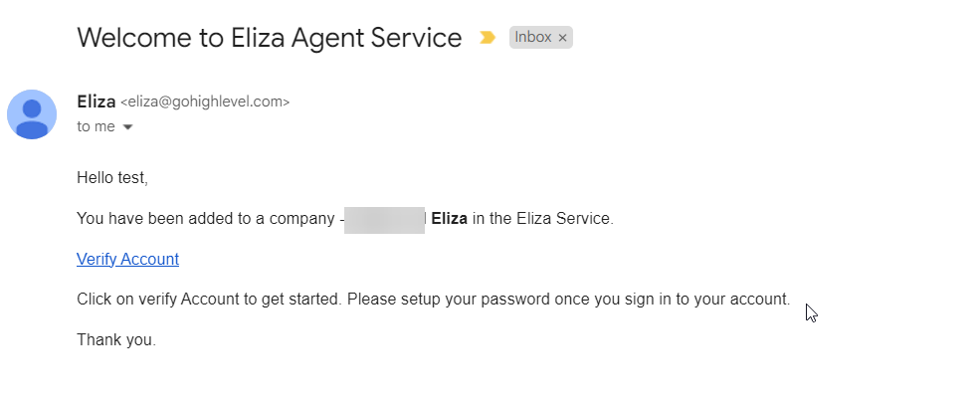Image resolution: width=980 pixels, height=407 pixels.
Task: Click the bold sender name Eliza in header
Action: pos(96,101)
